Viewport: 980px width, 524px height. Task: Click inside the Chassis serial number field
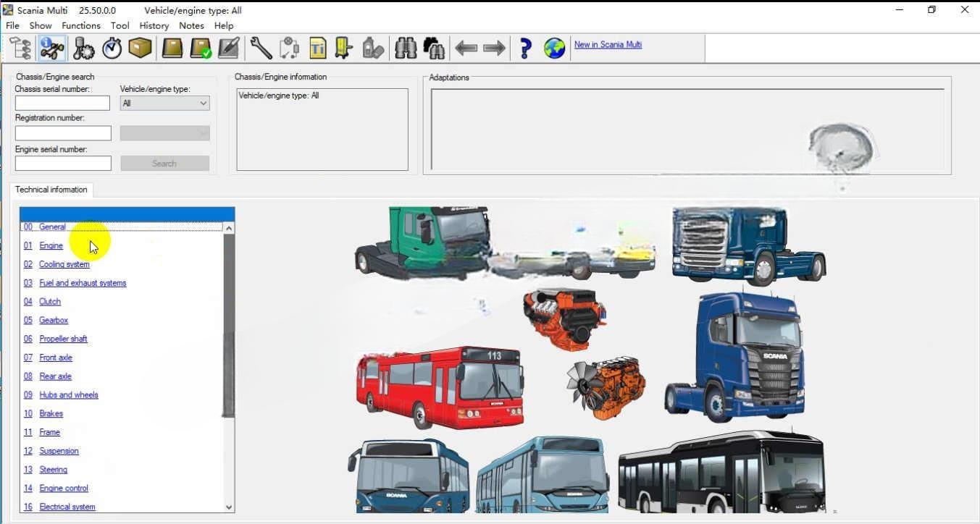(x=62, y=103)
